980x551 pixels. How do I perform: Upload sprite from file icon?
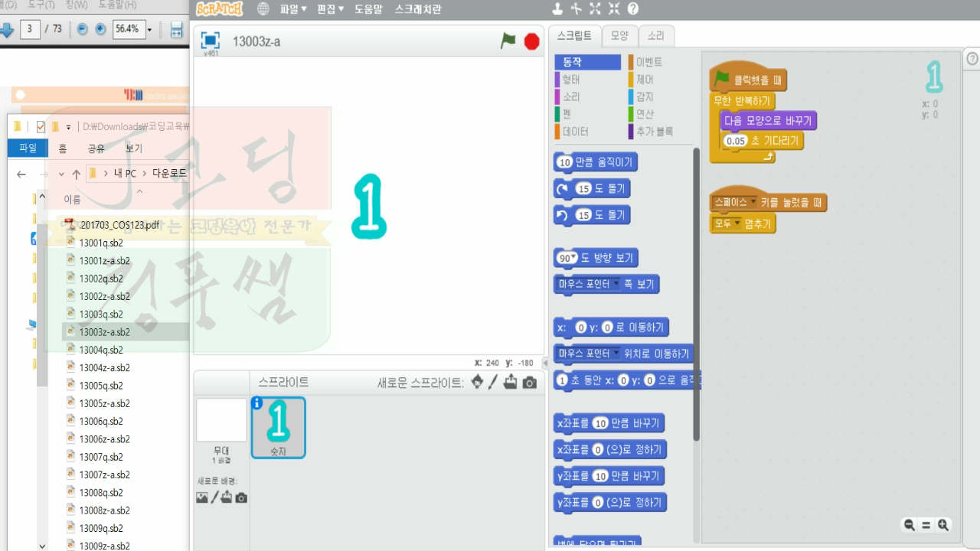(x=511, y=382)
